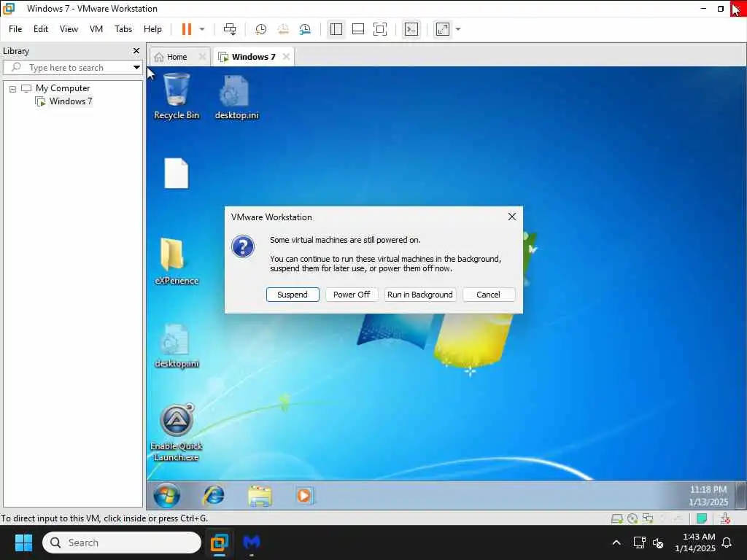
Task: Pause the VM with the orange suspend icon
Action: (186, 29)
